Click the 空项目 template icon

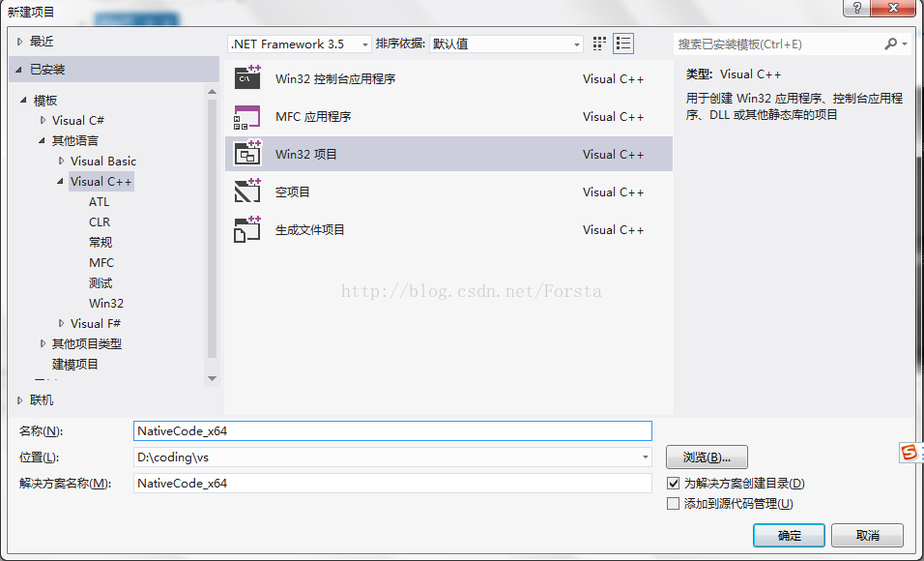click(x=247, y=192)
